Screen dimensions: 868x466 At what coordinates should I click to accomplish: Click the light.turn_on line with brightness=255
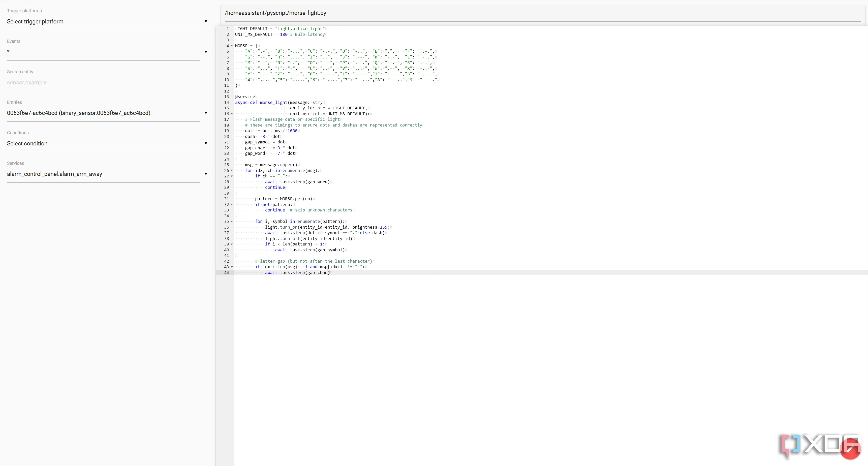327,227
